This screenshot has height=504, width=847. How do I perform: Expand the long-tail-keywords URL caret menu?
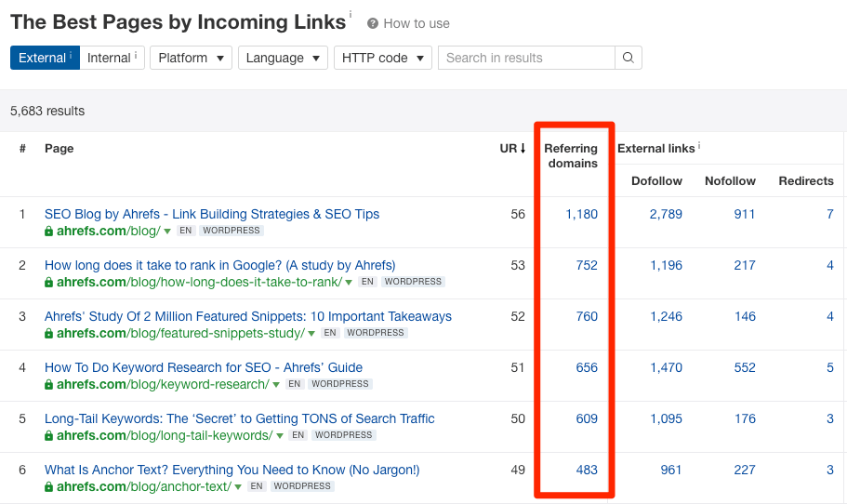(x=279, y=435)
